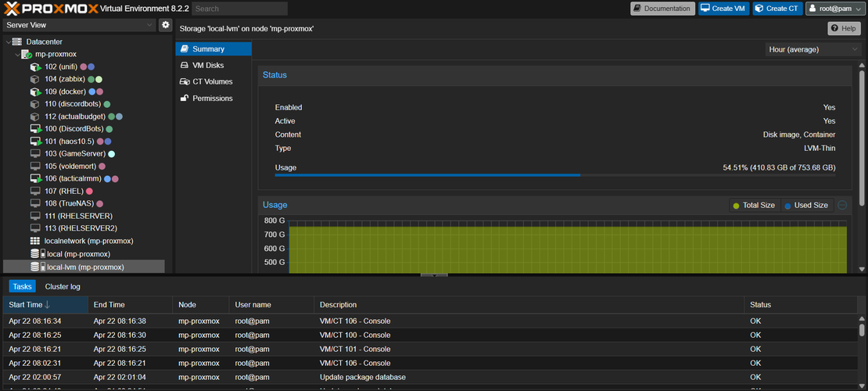868x391 pixels.
Task: Toggle the Total Size legend series
Action: click(754, 206)
